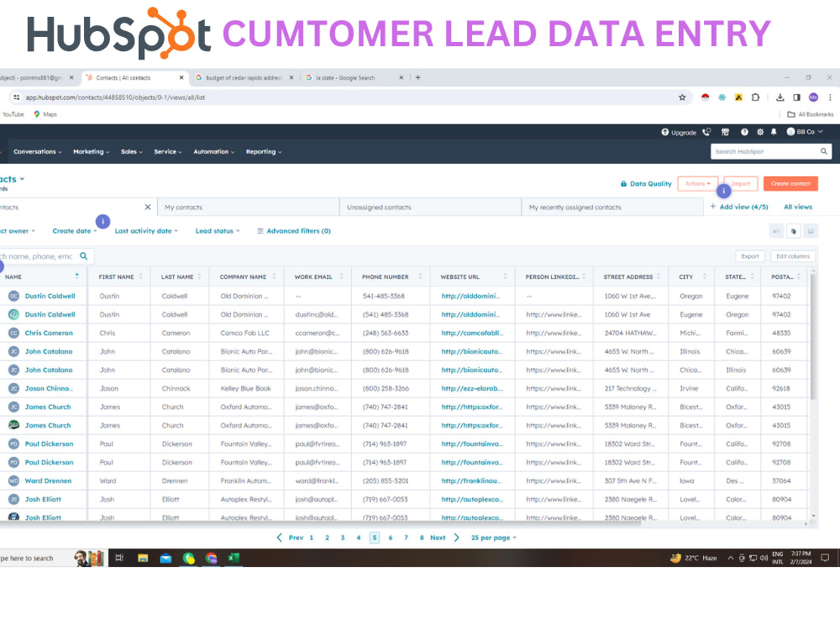Image resolution: width=840 pixels, height=630 pixels.
Task: Open the Lead status filter dropdown
Action: point(218,231)
